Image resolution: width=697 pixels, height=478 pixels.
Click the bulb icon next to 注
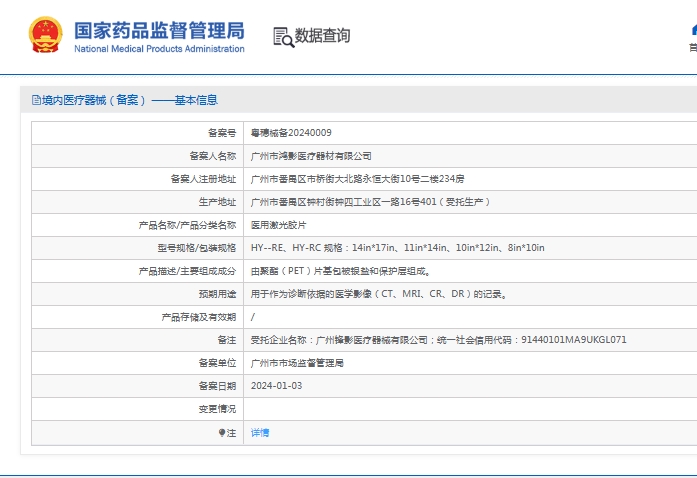222,433
